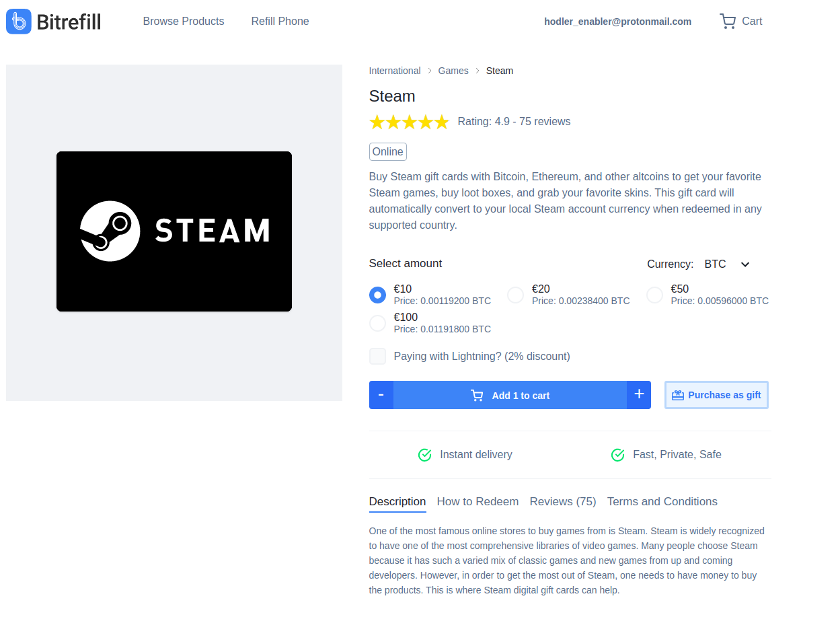Open account hodler_enabler@protonmail.com menu
The width and height of the screenshot is (840, 619).
[x=618, y=22]
